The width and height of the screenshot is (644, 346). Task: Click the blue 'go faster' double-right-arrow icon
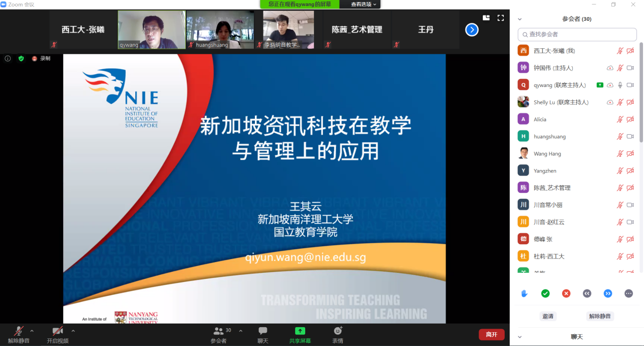click(608, 294)
